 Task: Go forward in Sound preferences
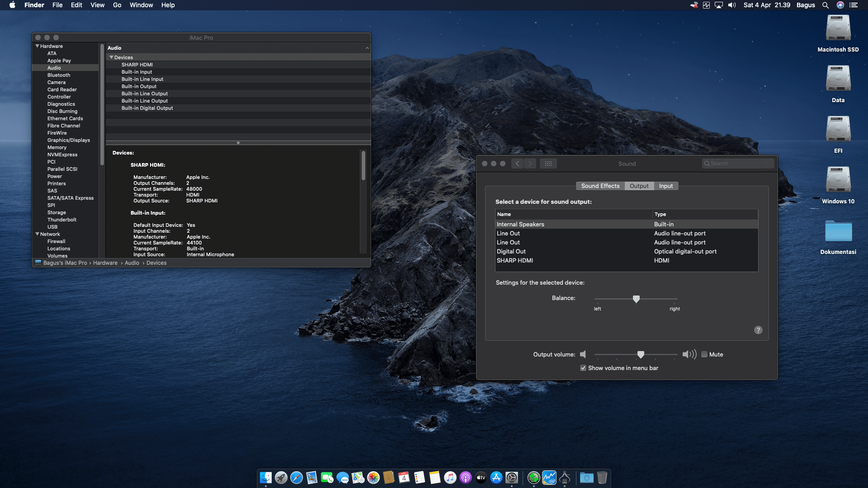tap(530, 164)
